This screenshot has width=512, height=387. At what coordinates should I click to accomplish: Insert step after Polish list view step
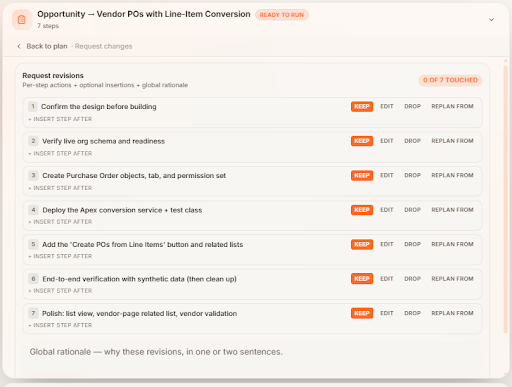(x=60, y=325)
